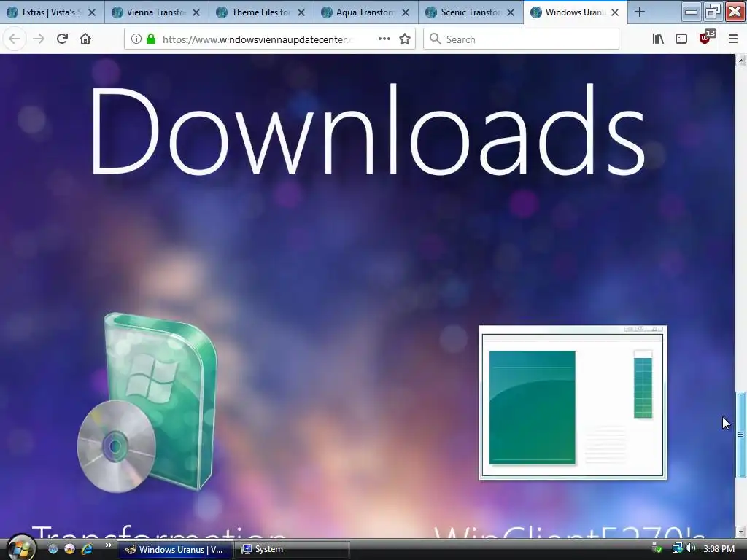Close the Vienna Transformation tab
Screen dimensions: 747x560
196,13
